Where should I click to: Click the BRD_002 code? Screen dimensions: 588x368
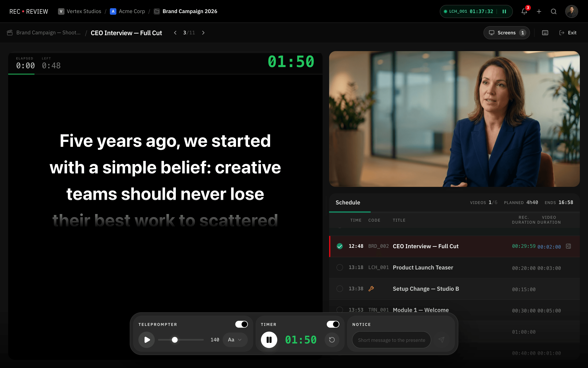pos(378,246)
